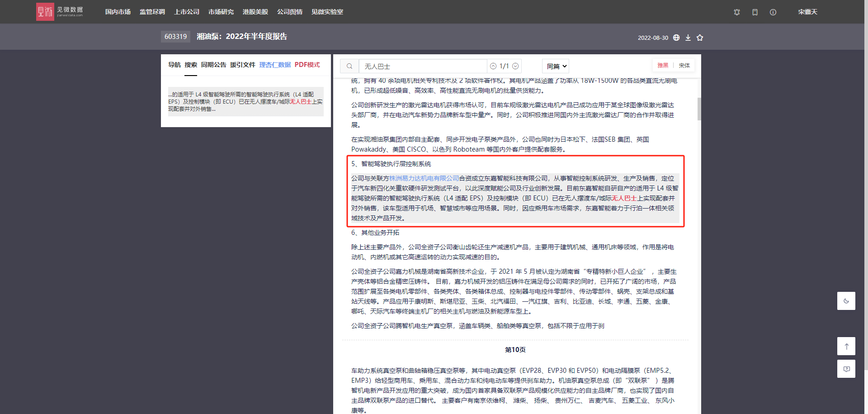Open the 株洲易力达机电有限公司 link

[424, 178]
